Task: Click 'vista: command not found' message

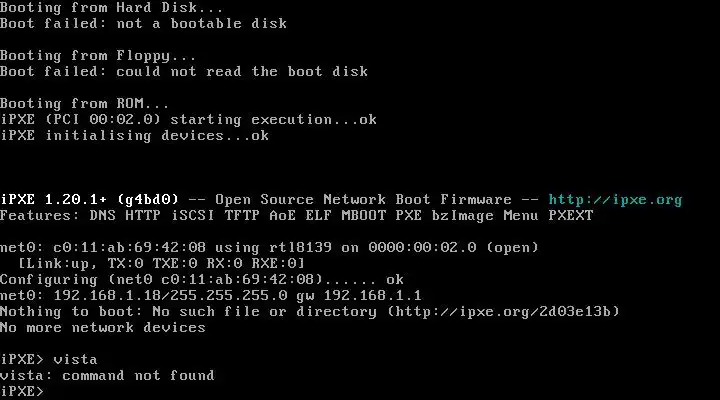Action: click(107, 376)
